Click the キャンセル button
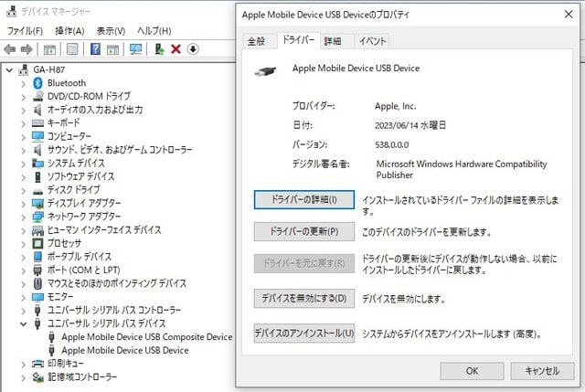 pos(542,371)
